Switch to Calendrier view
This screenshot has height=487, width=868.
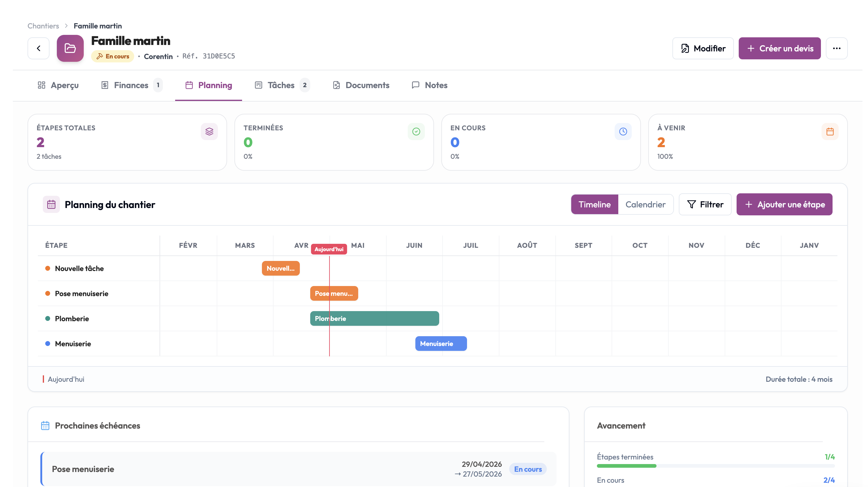(x=645, y=204)
